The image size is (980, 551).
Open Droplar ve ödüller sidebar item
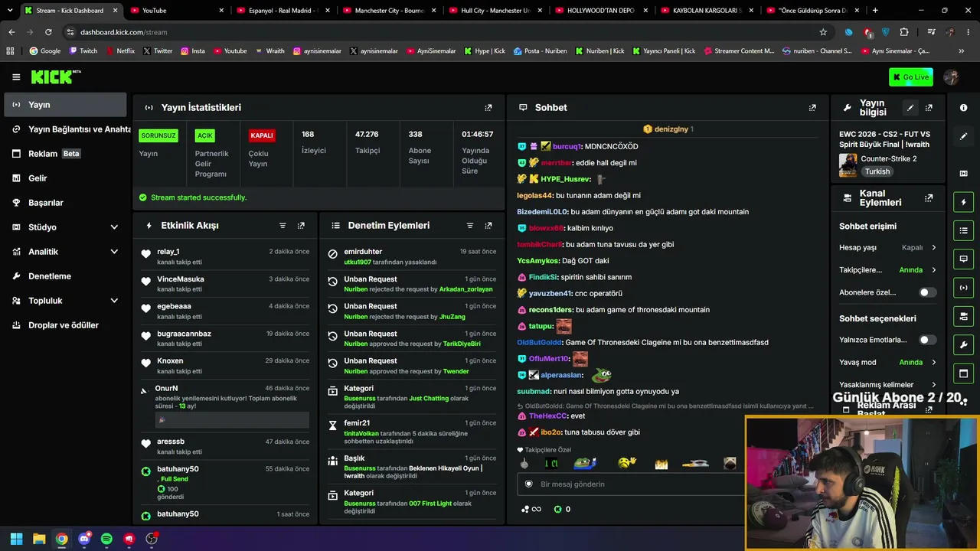(x=65, y=325)
